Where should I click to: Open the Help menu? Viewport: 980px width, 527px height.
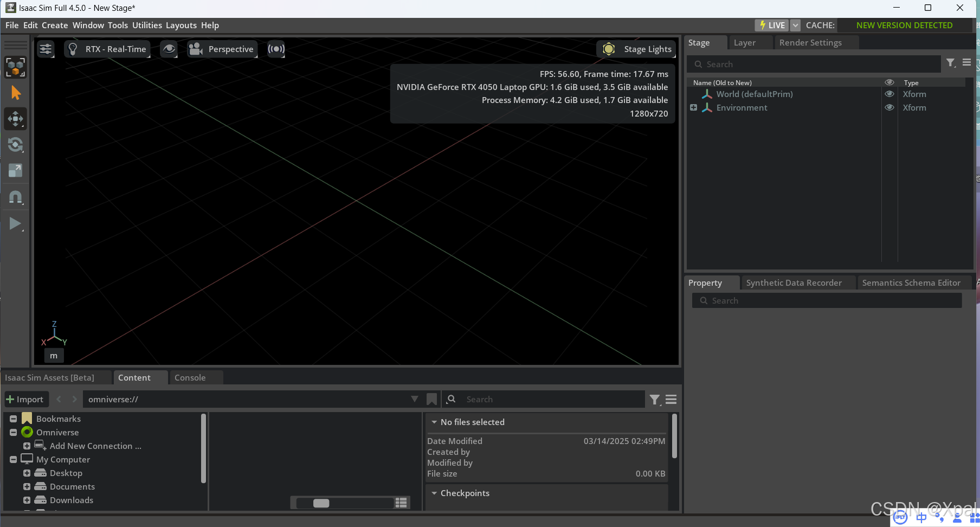click(210, 25)
